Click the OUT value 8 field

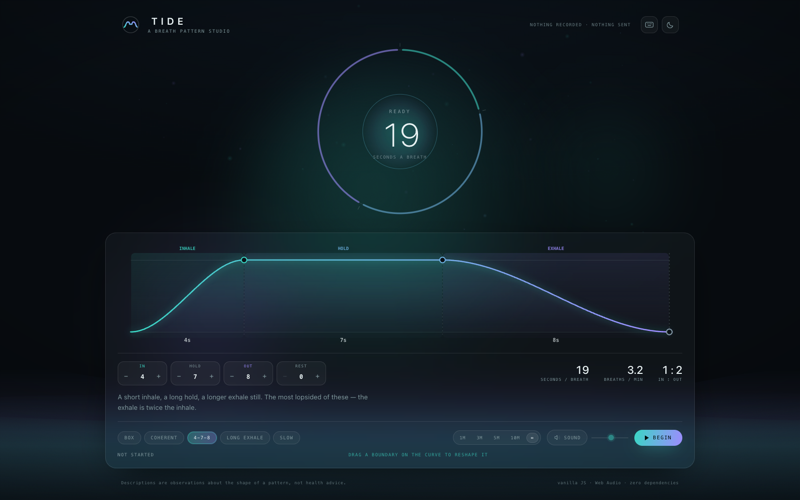(248, 377)
